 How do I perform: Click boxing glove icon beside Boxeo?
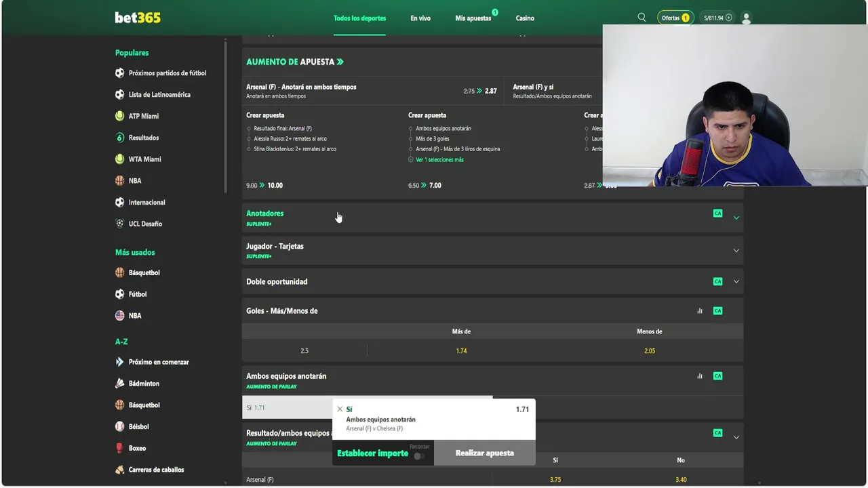coord(120,448)
